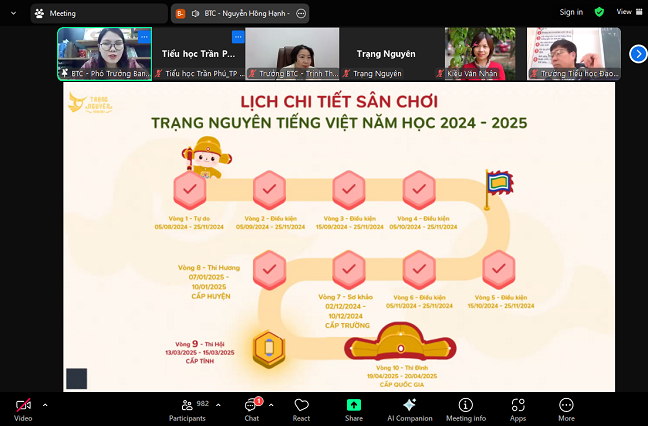Open three-dot menu on Tiểu học Trần Phú tile
Screen dimensions: 648x426
(238, 37)
